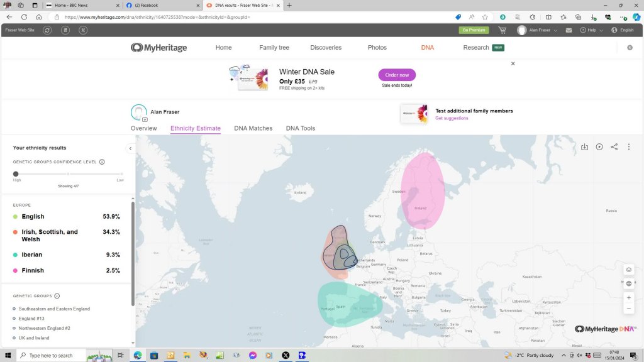Share the ethnicity map
This screenshot has width=644, height=362.
614,147
